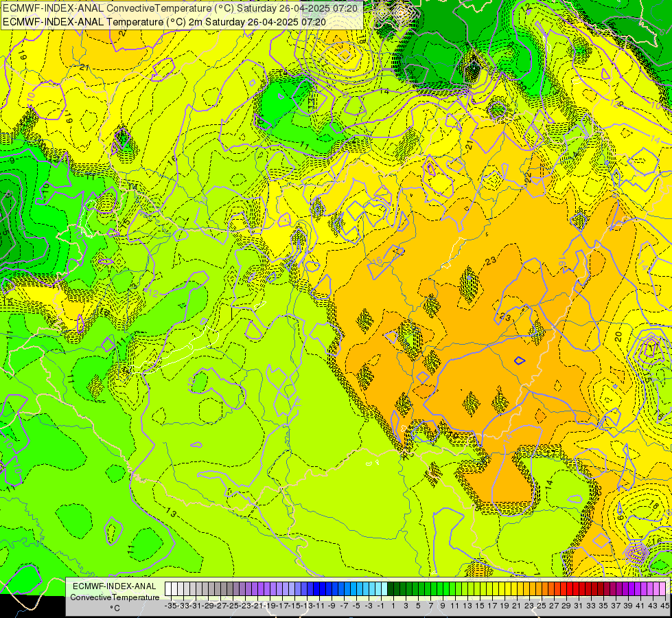Pick the light cyan swatch above label -1

click(384, 589)
